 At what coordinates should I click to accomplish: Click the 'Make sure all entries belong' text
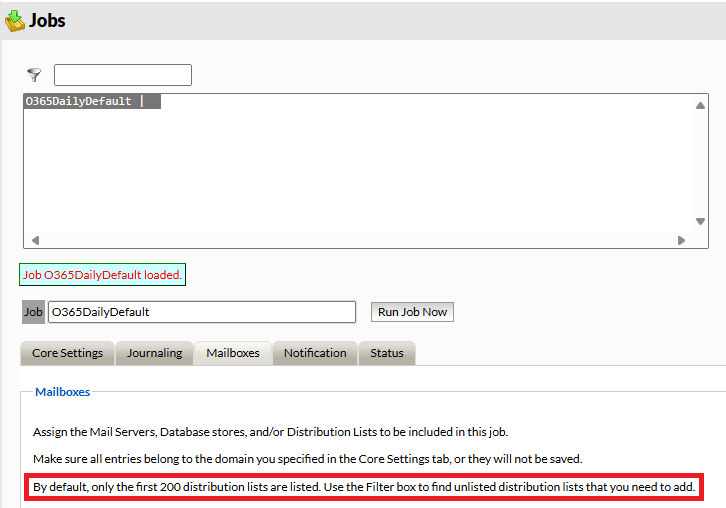(307, 459)
